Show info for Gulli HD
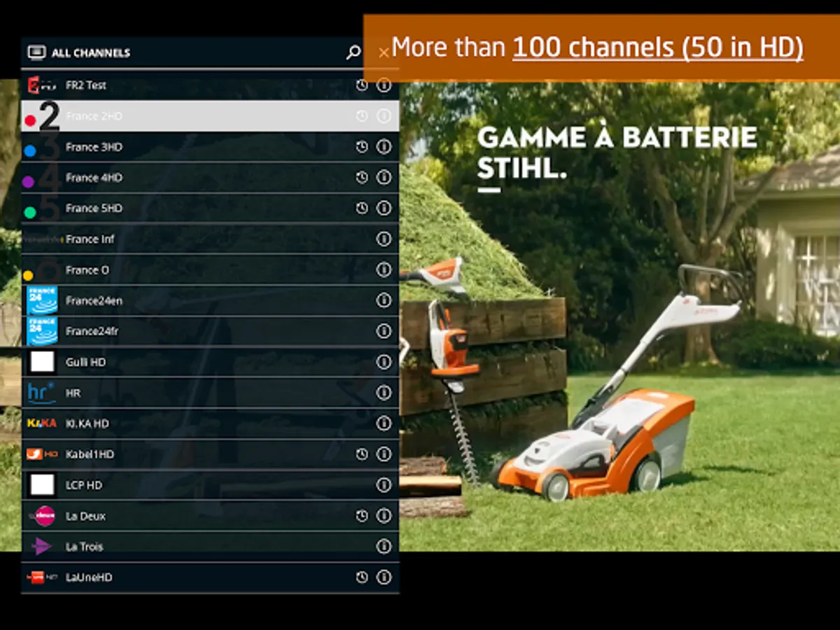This screenshot has height=630, width=840. 384,362
